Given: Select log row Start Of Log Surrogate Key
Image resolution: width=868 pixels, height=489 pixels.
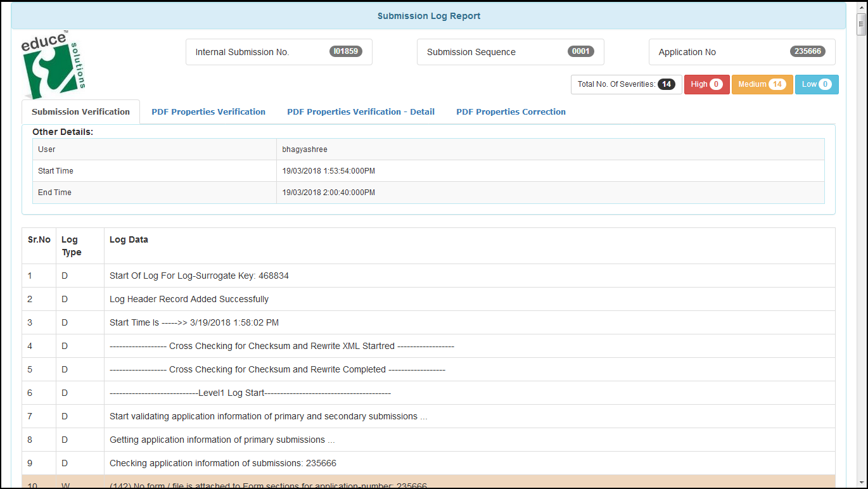Looking at the screenshot, I should 199,276.
